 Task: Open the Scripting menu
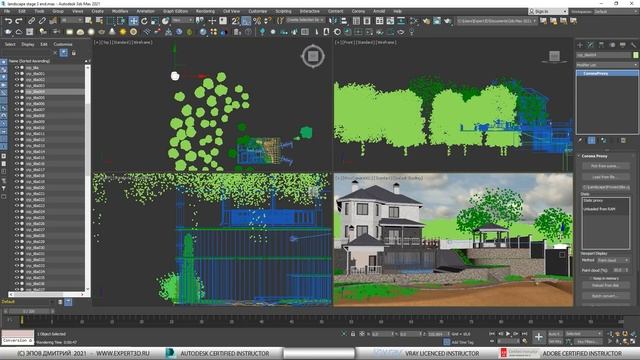(x=283, y=11)
